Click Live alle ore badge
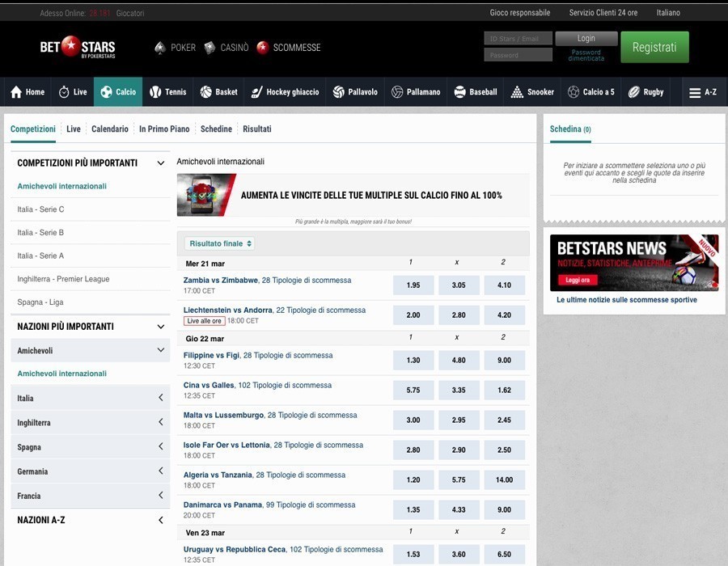 205,321
